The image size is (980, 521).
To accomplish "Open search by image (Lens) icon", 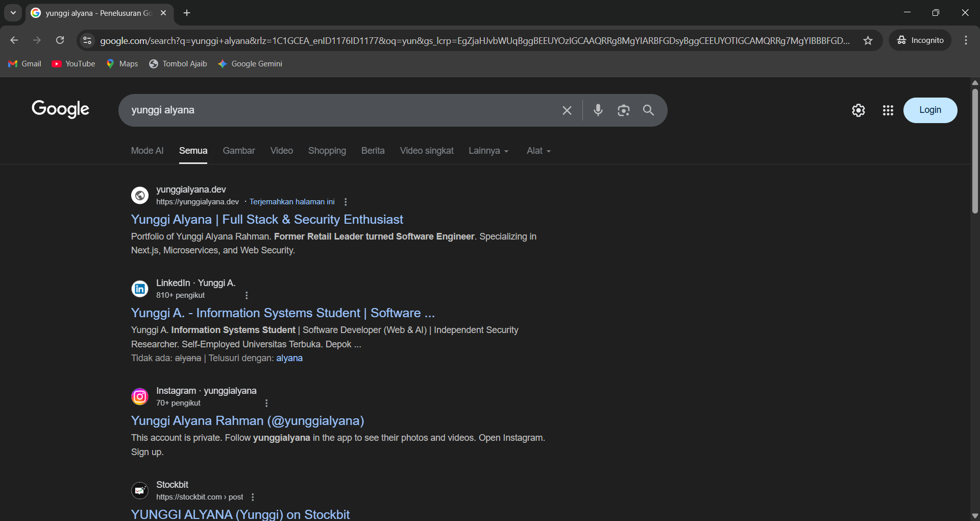I will click(x=623, y=110).
